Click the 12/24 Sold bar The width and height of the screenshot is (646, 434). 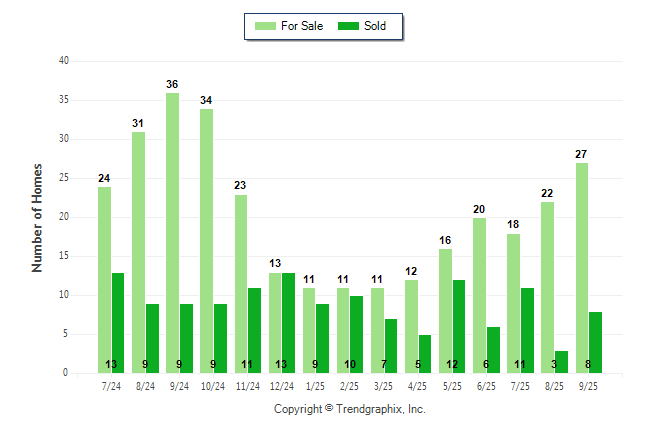[x=288, y=322]
